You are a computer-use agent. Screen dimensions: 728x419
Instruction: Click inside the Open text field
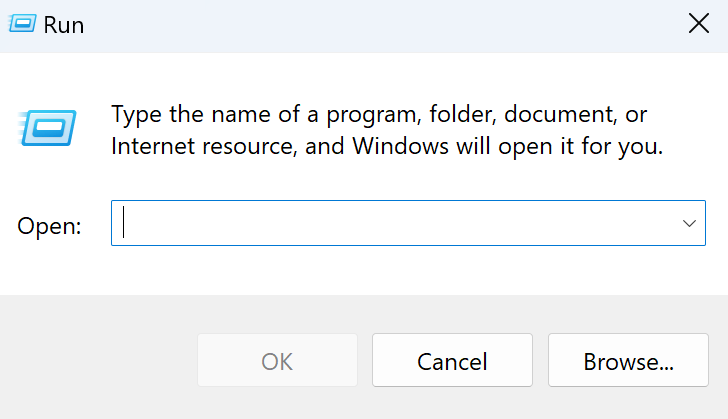pyautogui.click(x=395, y=223)
